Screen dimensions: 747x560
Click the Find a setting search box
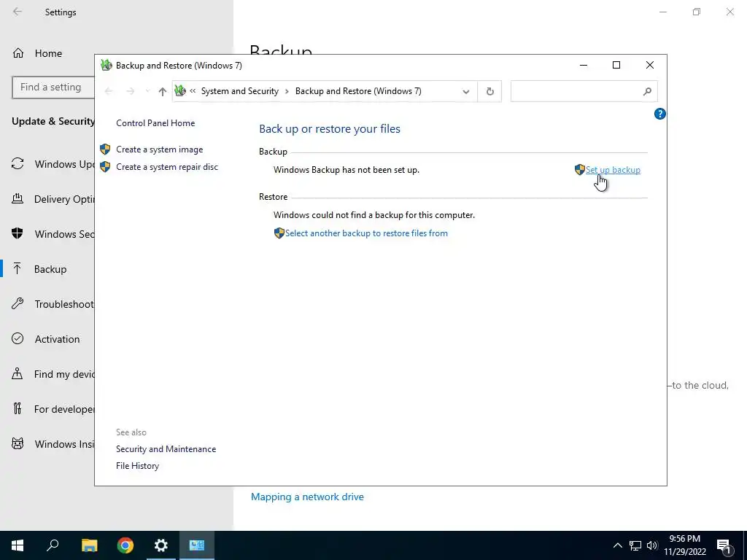point(53,87)
